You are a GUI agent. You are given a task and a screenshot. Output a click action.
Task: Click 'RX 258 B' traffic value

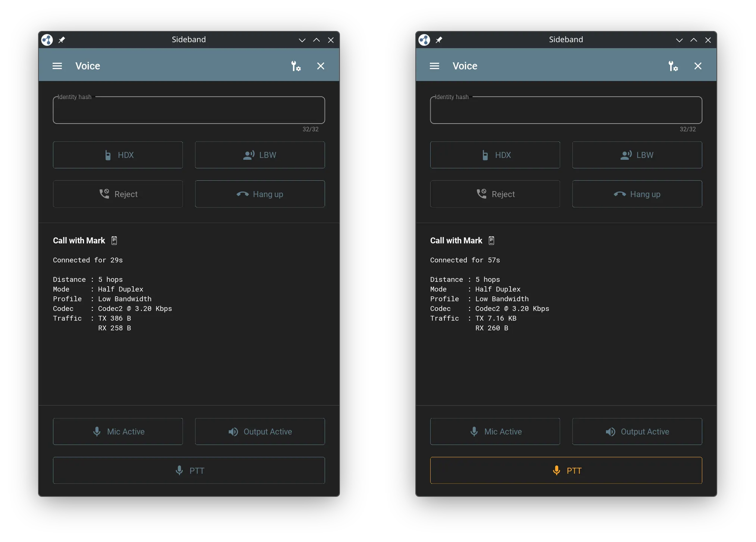point(115,328)
